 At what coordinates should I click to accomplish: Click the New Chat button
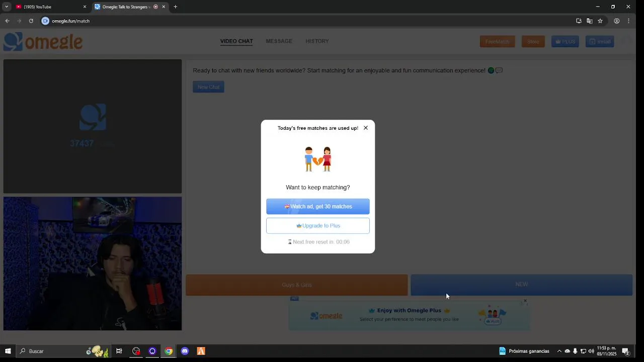tap(208, 87)
